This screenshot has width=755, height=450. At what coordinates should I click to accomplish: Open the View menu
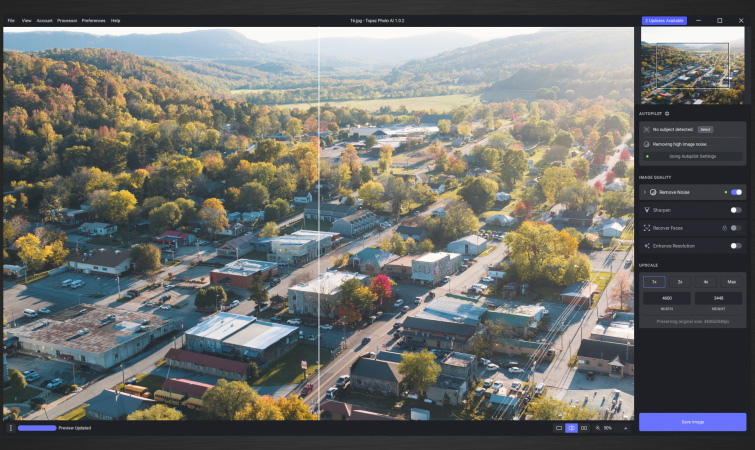click(26, 21)
